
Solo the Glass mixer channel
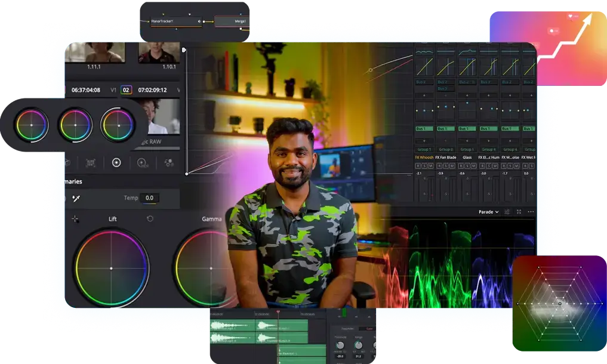467,165
